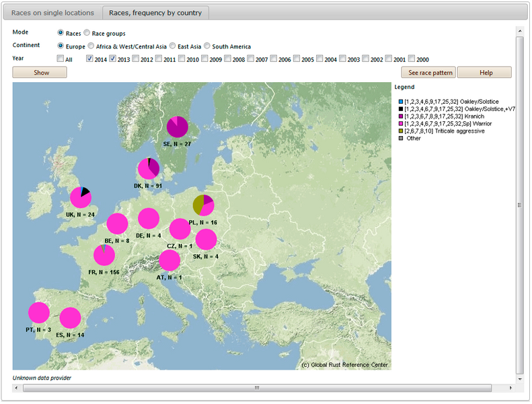The width and height of the screenshot is (532, 404).
Task: Click the UK pie chart marker
Action: point(81,197)
